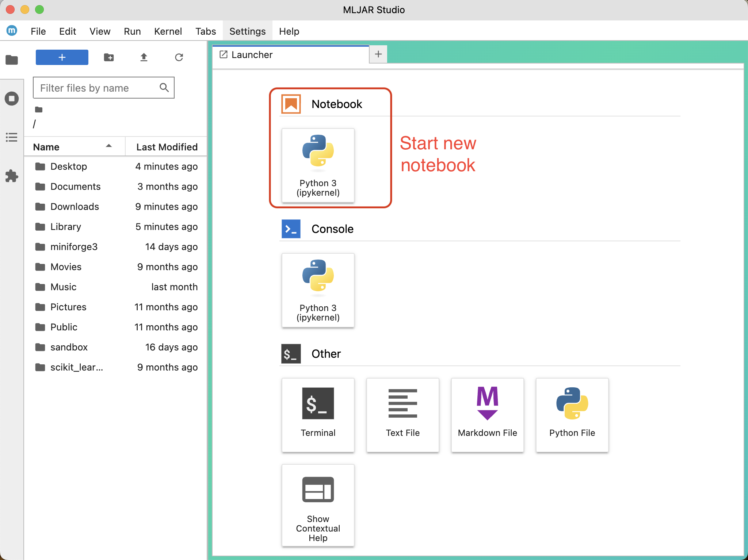Filter files by name input

pos(102,88)
